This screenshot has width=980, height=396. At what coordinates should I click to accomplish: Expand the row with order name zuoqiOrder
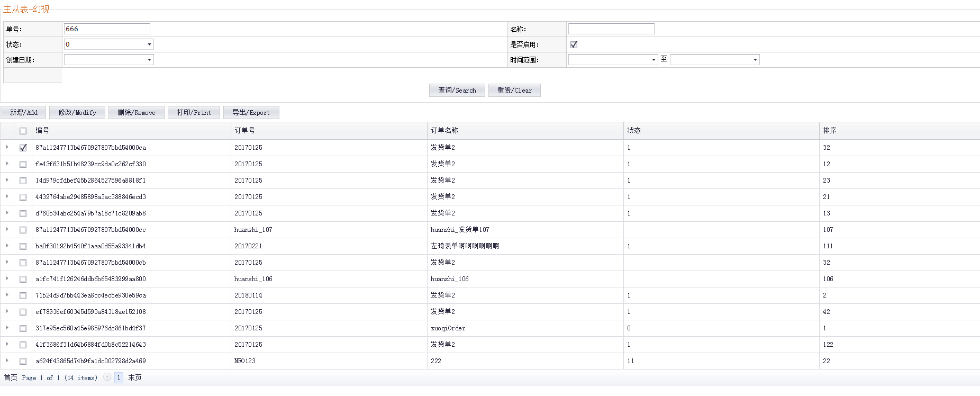7,328
